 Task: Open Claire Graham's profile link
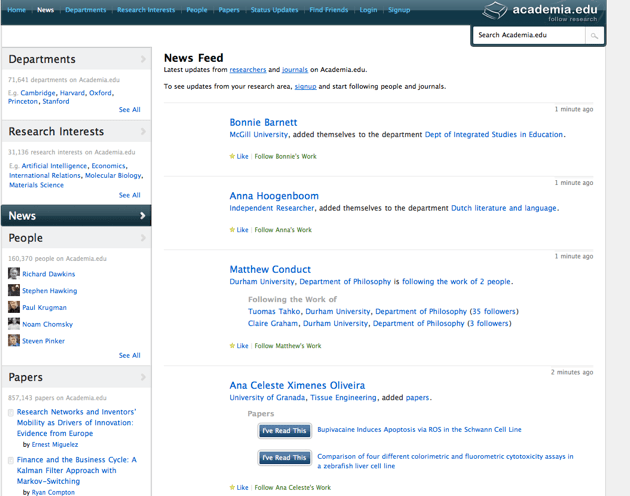click(x=273, y=324)
